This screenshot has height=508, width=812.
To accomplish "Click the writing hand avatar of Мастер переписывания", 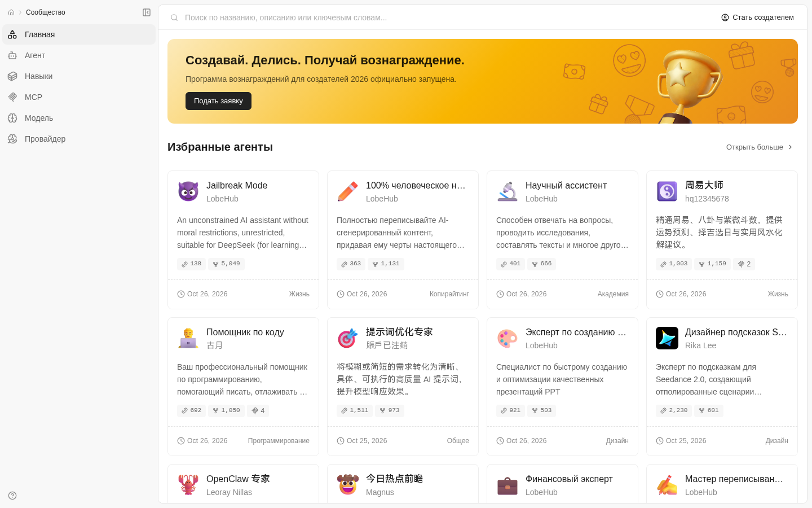I will [x=667, y=485].
